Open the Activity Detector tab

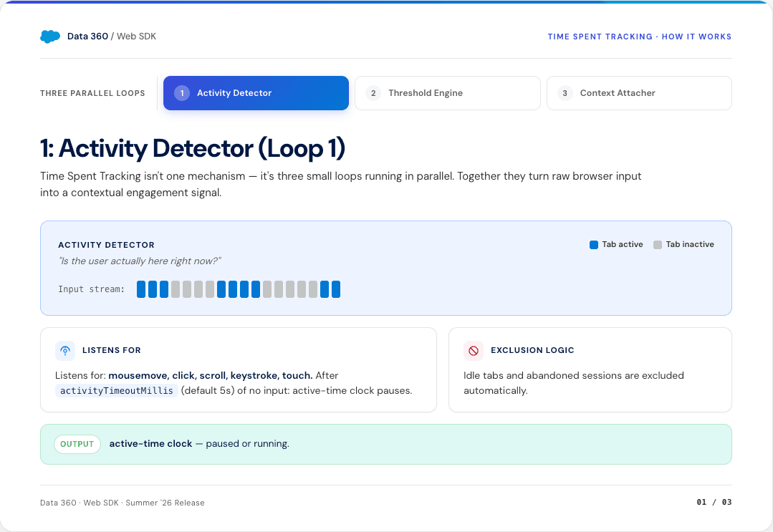(x=256, y=93)
